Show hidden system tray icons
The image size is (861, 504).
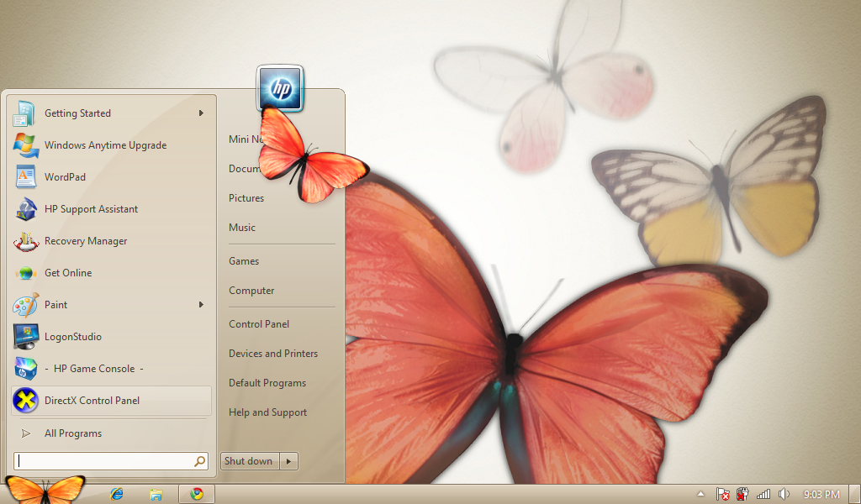click(x=700, y=494)
